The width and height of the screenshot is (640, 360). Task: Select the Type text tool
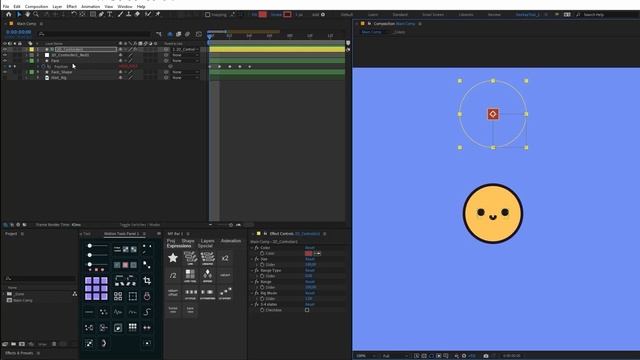click(109, 14)
